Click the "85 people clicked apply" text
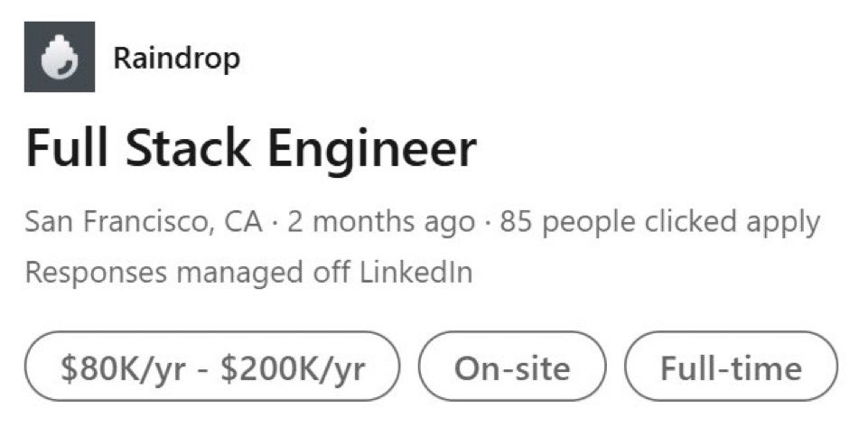868x427 pixels. coord(658,221)
